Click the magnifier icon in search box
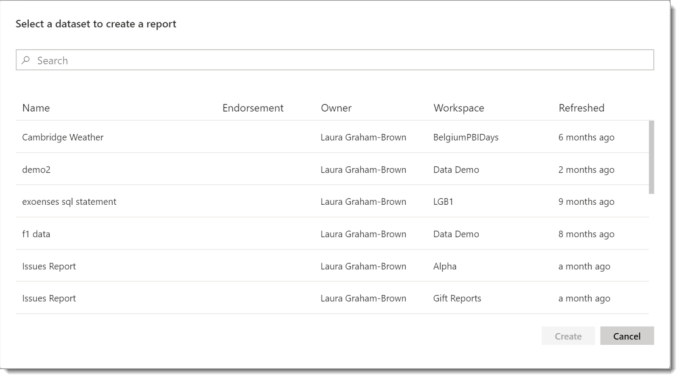 coord(26,60)
